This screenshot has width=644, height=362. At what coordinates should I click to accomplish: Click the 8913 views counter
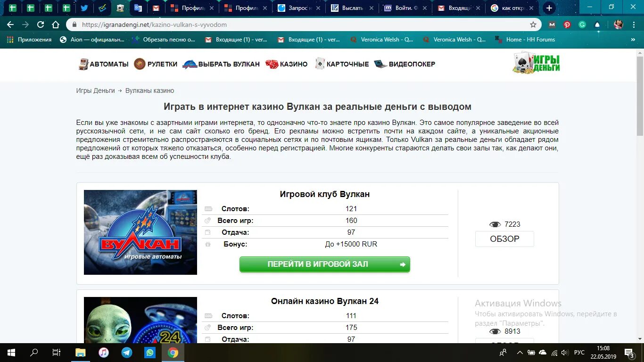[504, 331]
